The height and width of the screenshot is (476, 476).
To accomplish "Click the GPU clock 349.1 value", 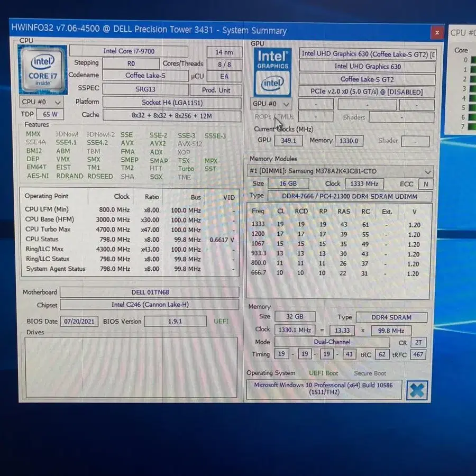I will (x=288, y=141).
